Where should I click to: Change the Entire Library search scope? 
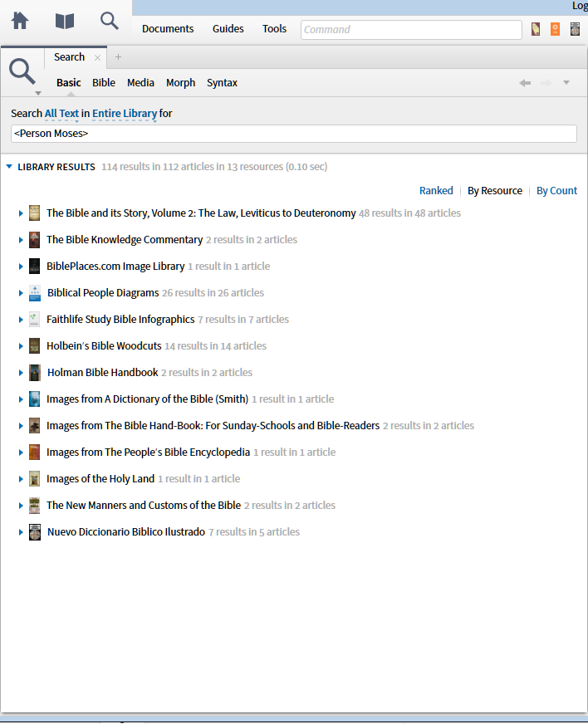125,114
